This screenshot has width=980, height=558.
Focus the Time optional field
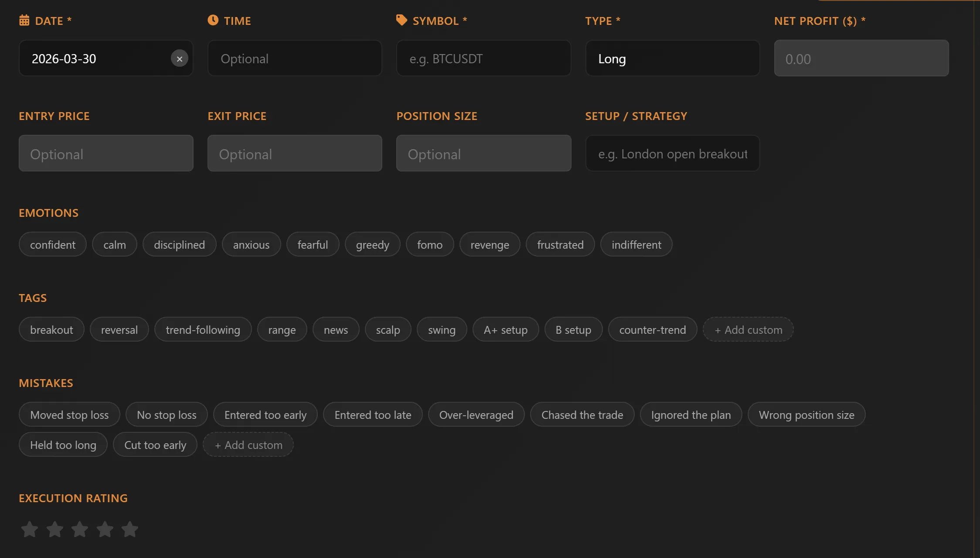coord(295,58)
